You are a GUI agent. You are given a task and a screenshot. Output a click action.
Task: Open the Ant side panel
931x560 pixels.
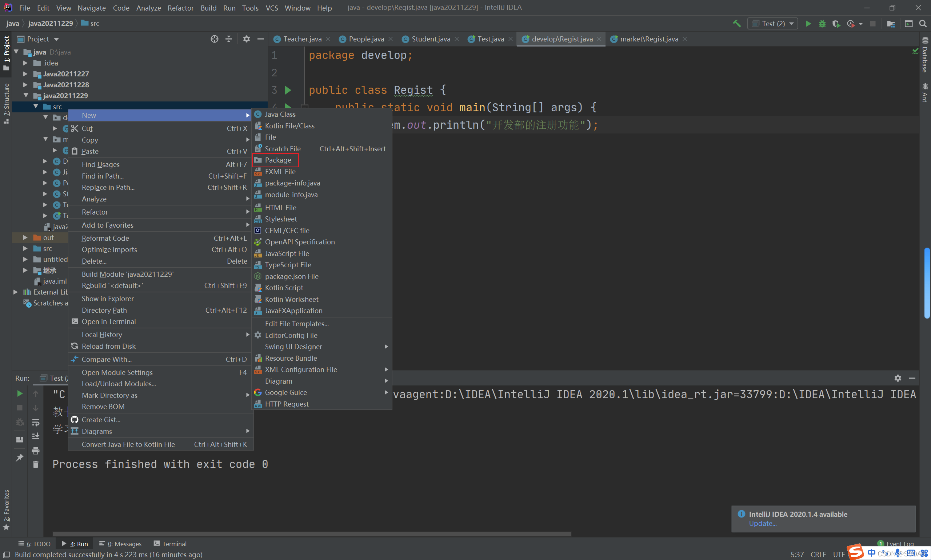pyautogui.click(x=924, y=92)
